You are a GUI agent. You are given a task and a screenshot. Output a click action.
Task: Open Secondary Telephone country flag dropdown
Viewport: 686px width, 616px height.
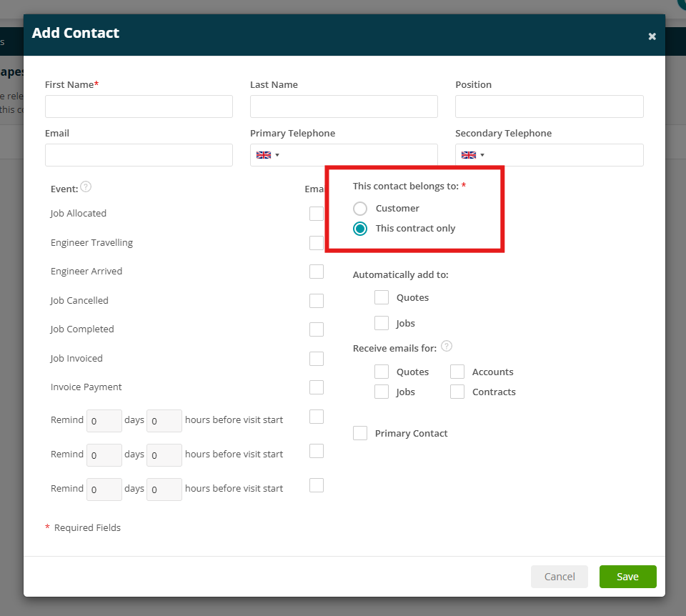[473, 155]
